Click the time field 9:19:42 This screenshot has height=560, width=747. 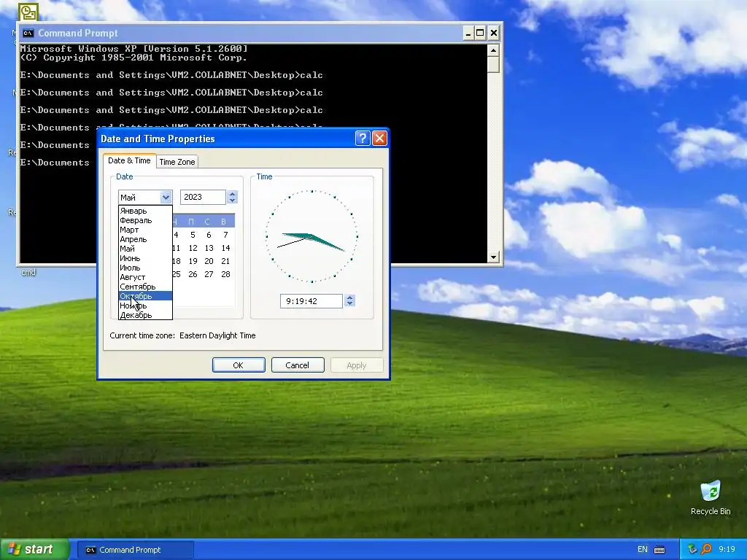click(x=311, y=301)
